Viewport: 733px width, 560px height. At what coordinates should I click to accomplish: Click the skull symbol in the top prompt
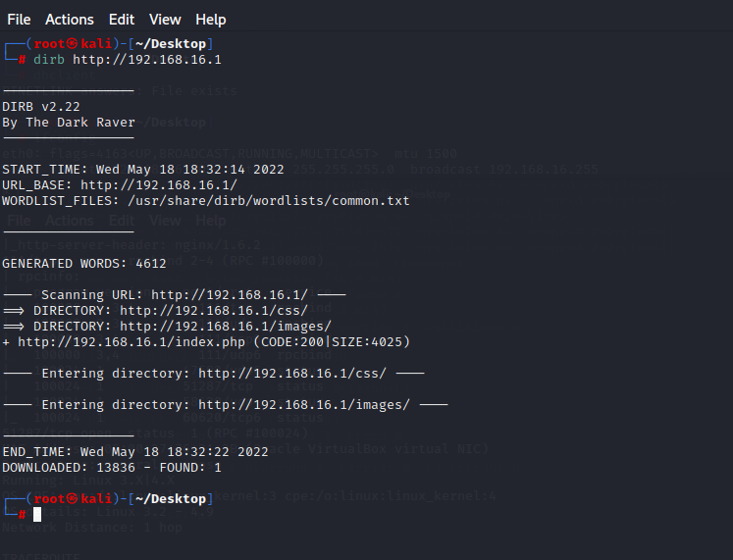tap(72, 44)
